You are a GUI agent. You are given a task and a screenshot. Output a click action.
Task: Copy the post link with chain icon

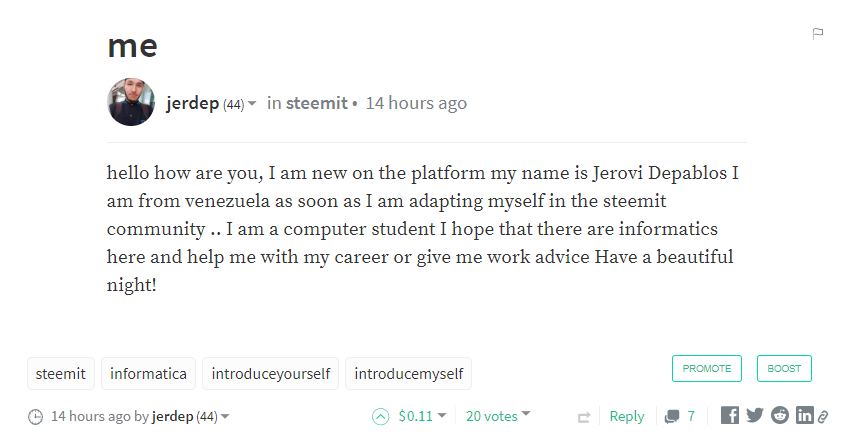coord(823,417)
